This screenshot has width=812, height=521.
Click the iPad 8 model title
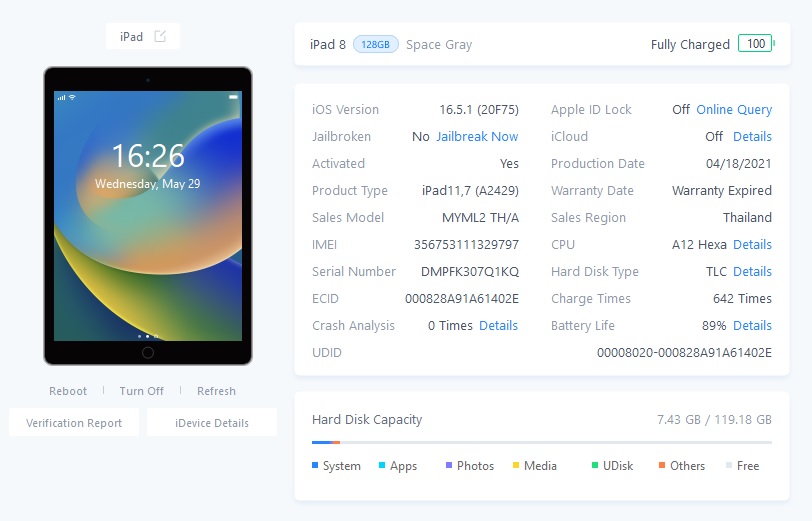[328, 45]
